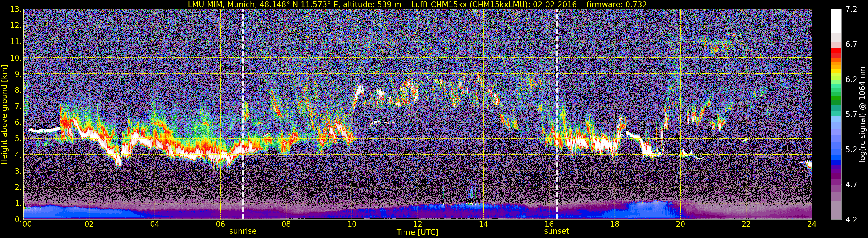Click the time axis tick label 24

[812, 224]
